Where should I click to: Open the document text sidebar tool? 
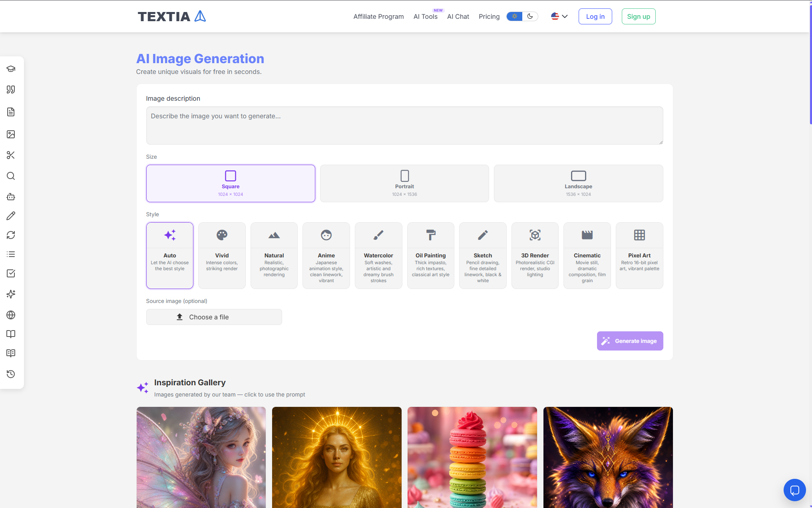click(x=11, y=112)
